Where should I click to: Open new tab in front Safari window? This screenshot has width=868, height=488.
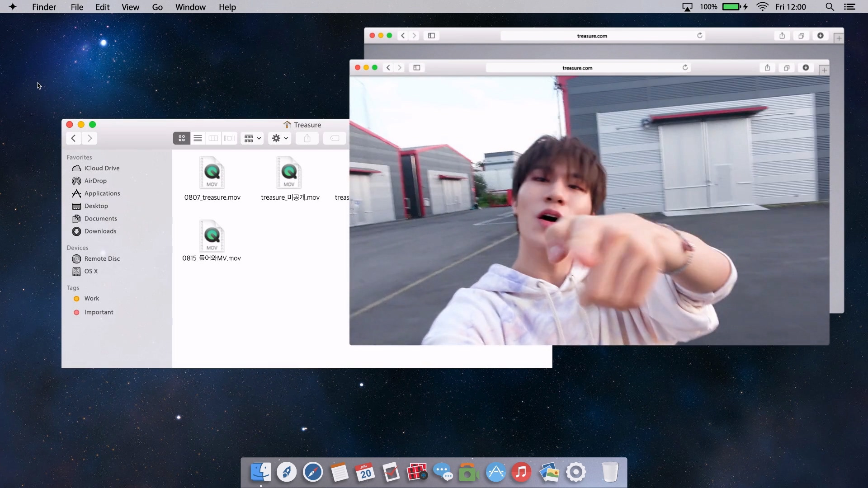click(824, 70)
